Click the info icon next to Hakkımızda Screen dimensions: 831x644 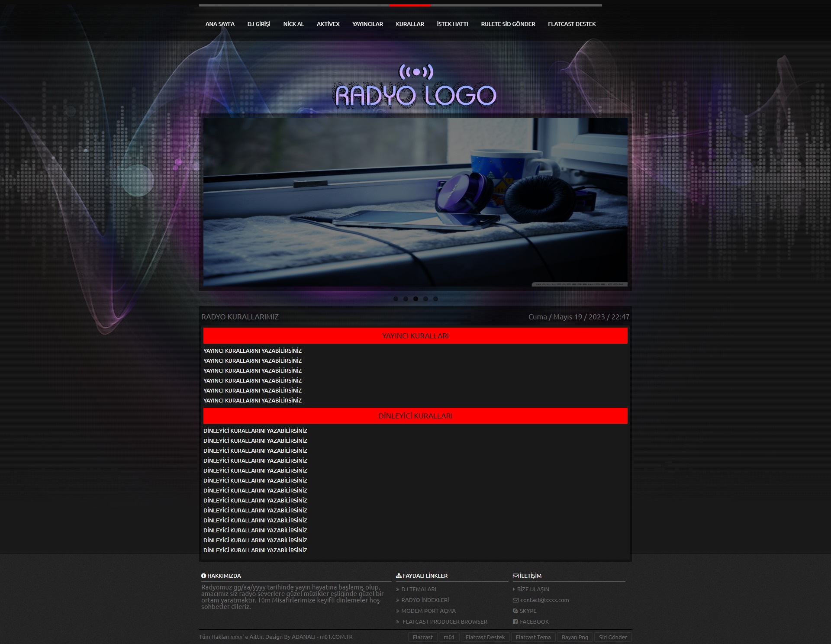click(x=203, y=576)
